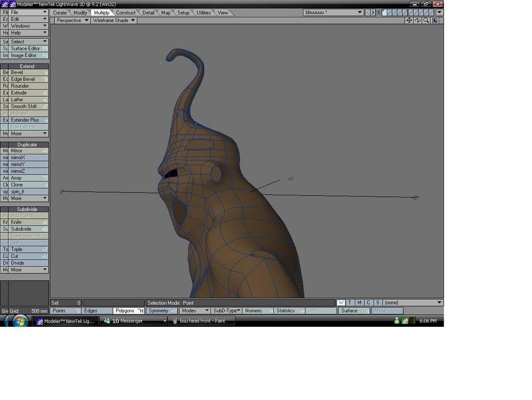Switch to the Create tab
The width and height of the screenshot is (532, 400).
click(60, 12)
